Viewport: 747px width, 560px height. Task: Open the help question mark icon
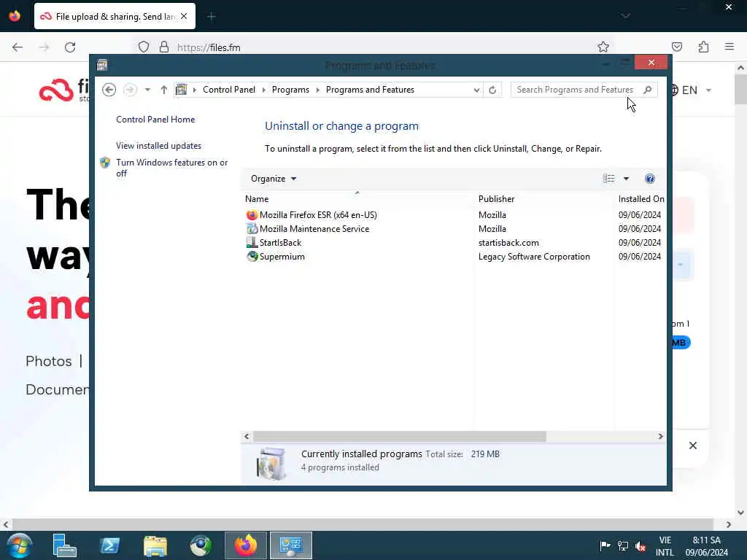tap(650, 179)
